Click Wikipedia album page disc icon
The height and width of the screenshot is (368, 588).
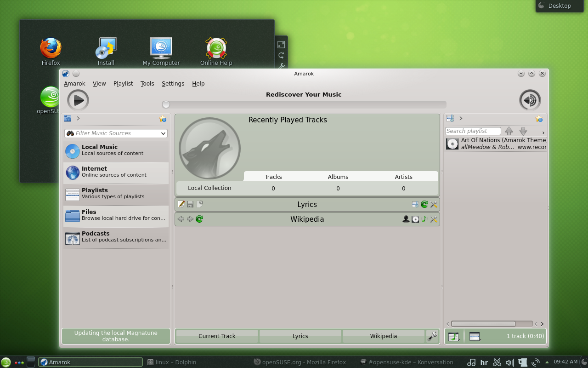[x=415, y=219]
